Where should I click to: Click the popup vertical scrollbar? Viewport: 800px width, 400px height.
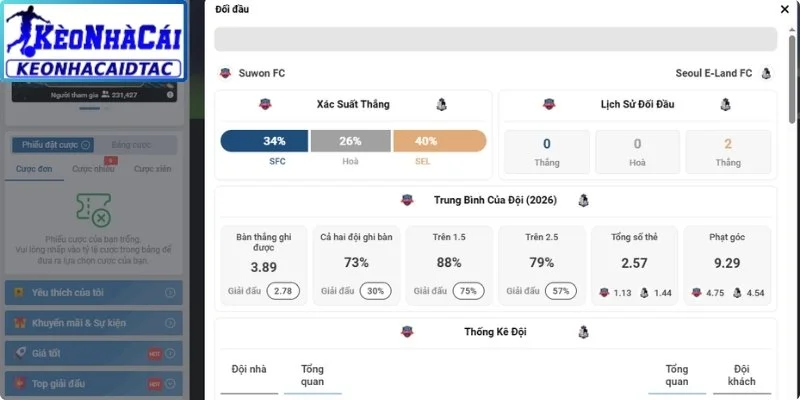click(791, 79)
